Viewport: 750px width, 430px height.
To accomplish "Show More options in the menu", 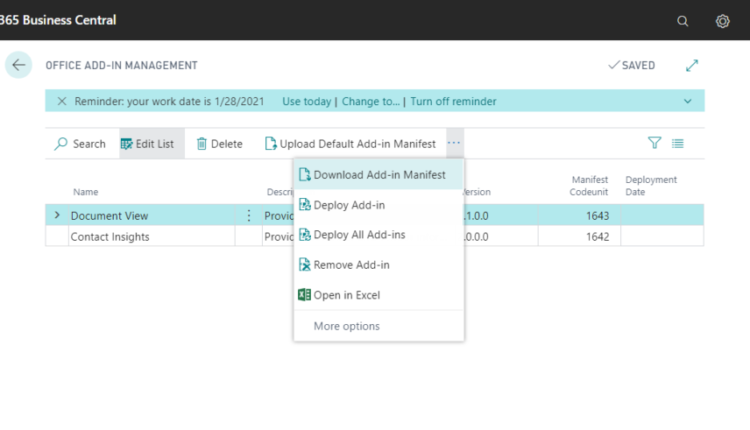I will 346,326.
